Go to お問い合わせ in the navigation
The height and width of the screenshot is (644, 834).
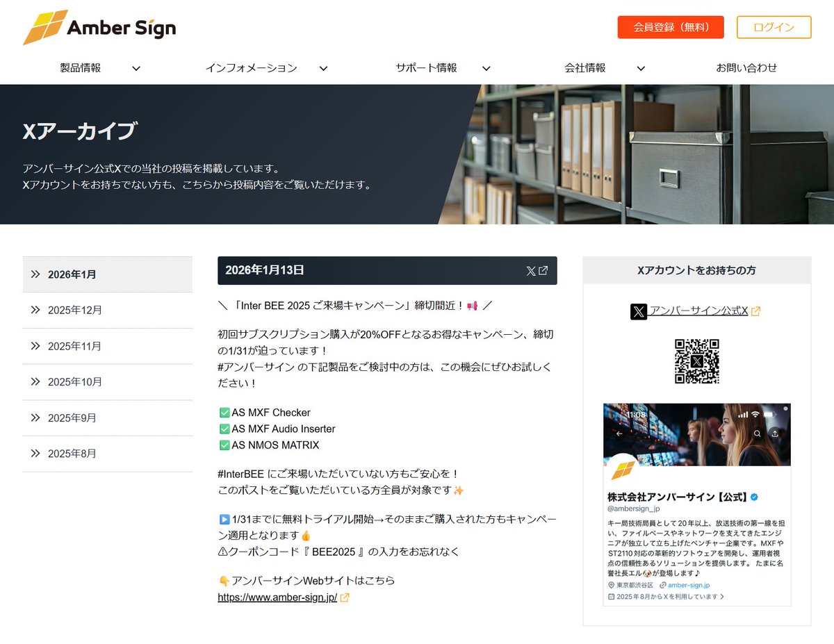pos(746,68)
